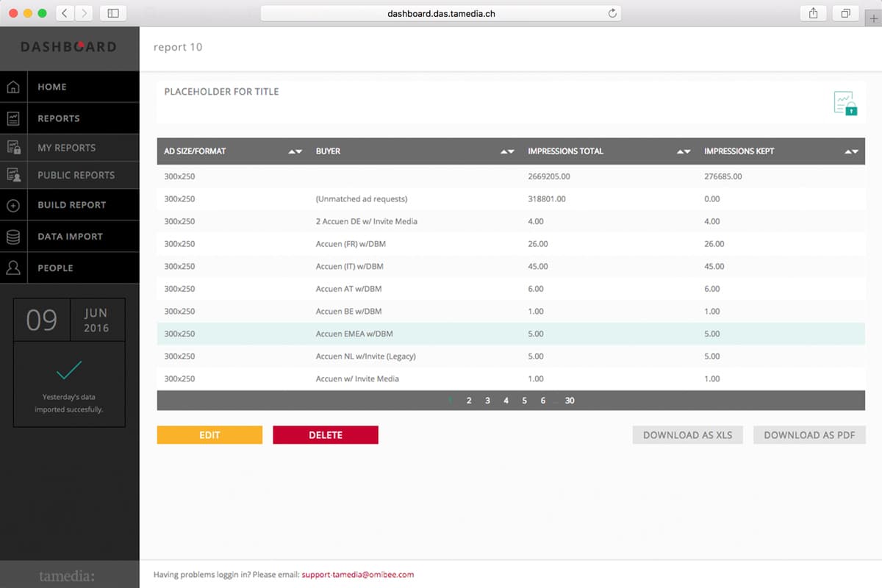Click the Public Reports sidebar icon
The image size is (882, 588).
coord(13,175)
